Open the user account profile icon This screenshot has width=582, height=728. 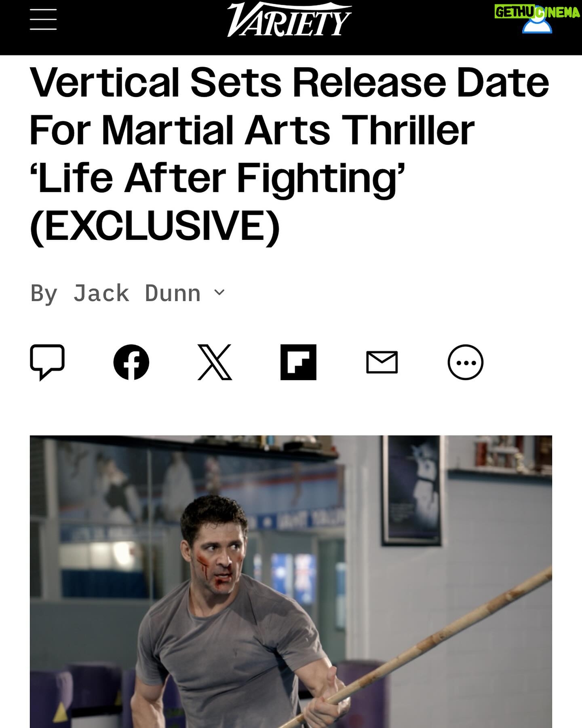(537, 23)
